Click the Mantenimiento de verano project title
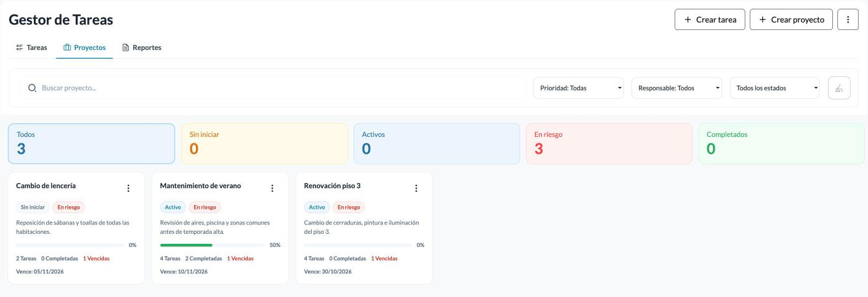The width and height of the screenshot is (868, 297). pos(200,186)
